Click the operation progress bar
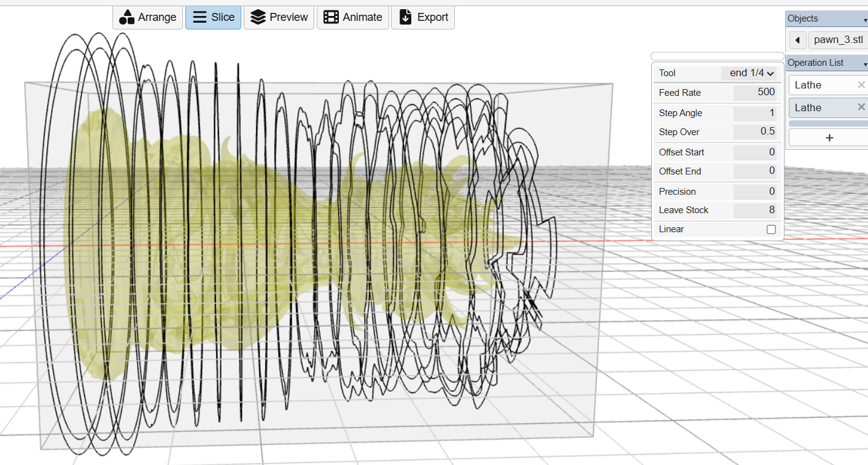 click(x=828, y=123)
